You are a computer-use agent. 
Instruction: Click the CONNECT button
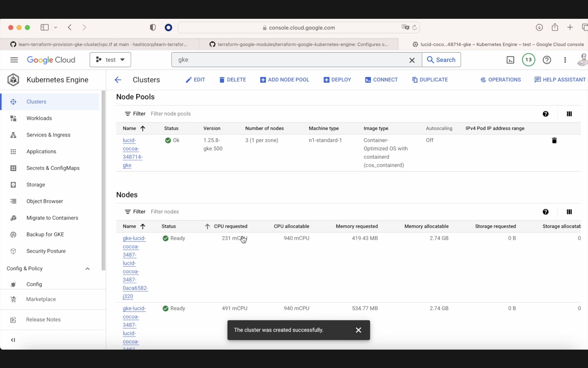[381, 80]
